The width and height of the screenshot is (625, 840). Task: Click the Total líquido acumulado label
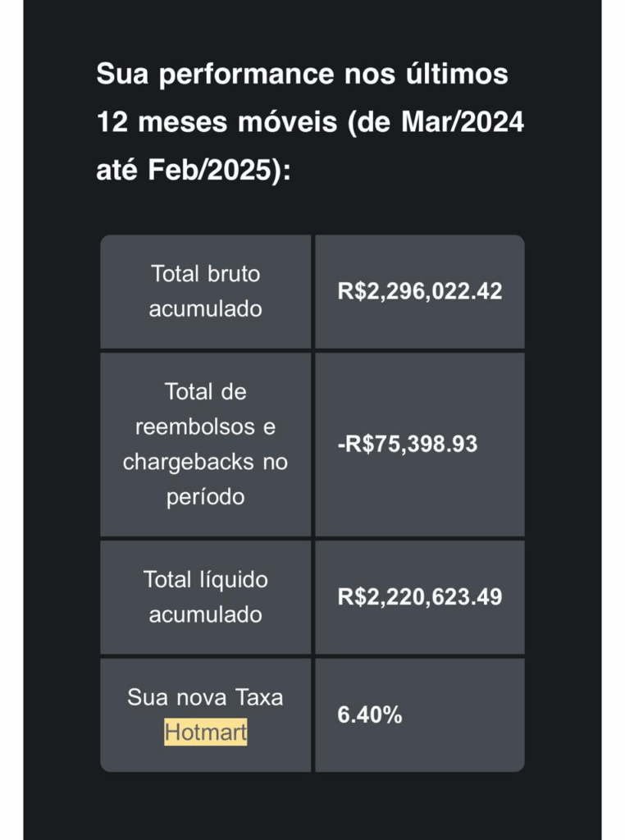coord(206,597)
